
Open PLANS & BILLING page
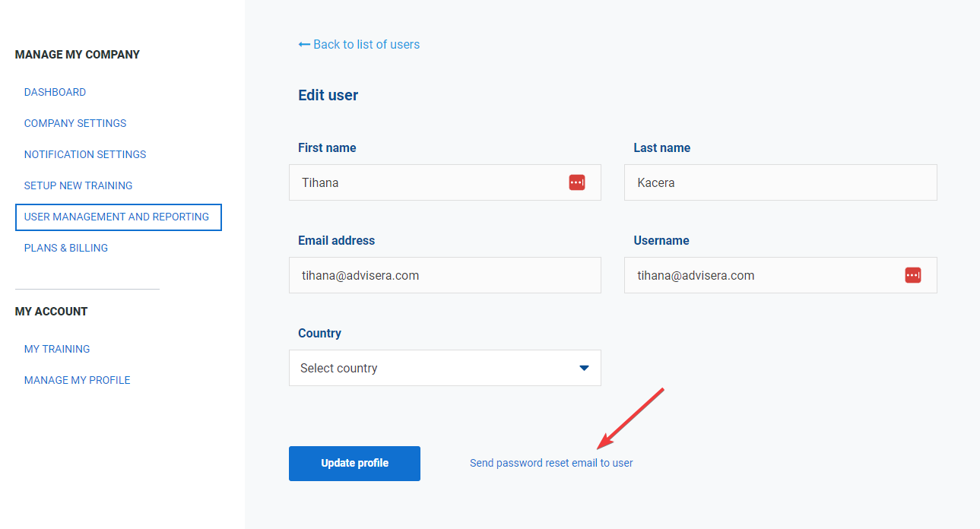click(x=66, y=248)
